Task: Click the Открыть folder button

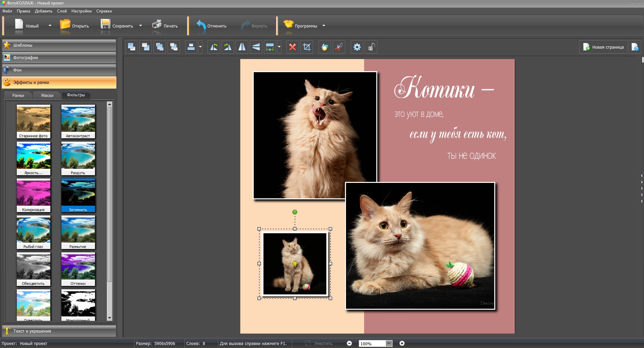Action: [x=75, y=26]
